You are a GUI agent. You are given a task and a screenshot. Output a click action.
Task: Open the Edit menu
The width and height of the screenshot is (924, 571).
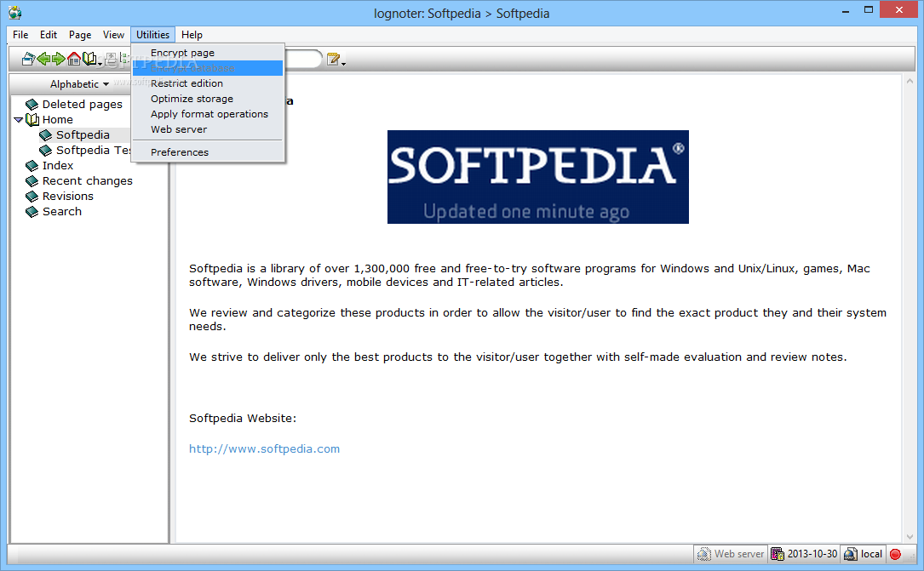[49, 35]
